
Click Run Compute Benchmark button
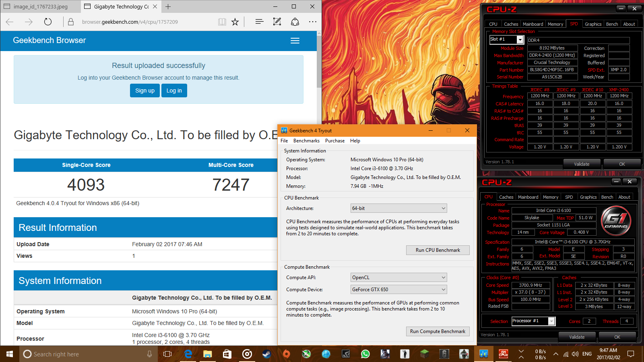438,331
